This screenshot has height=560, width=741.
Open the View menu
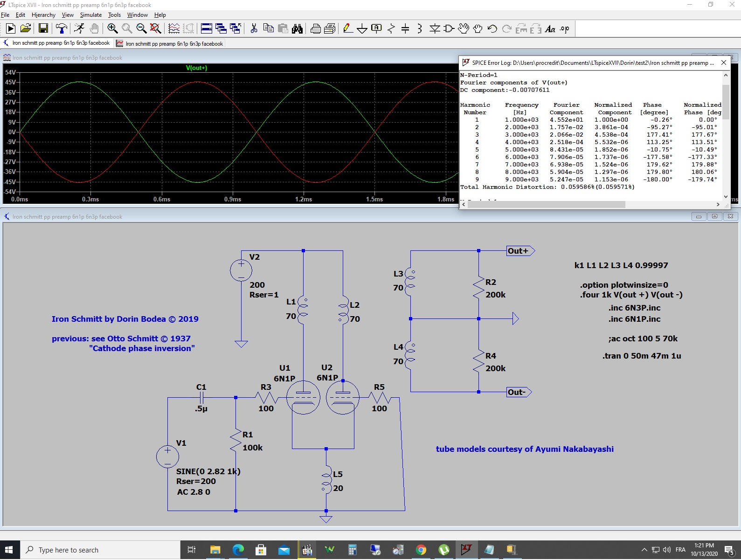[x=68, y=15]
